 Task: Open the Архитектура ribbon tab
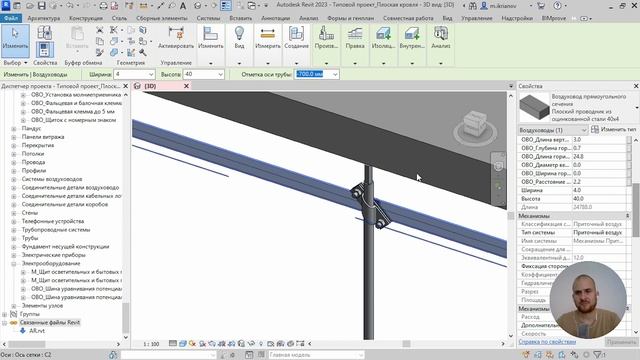(x=44, y=18)
